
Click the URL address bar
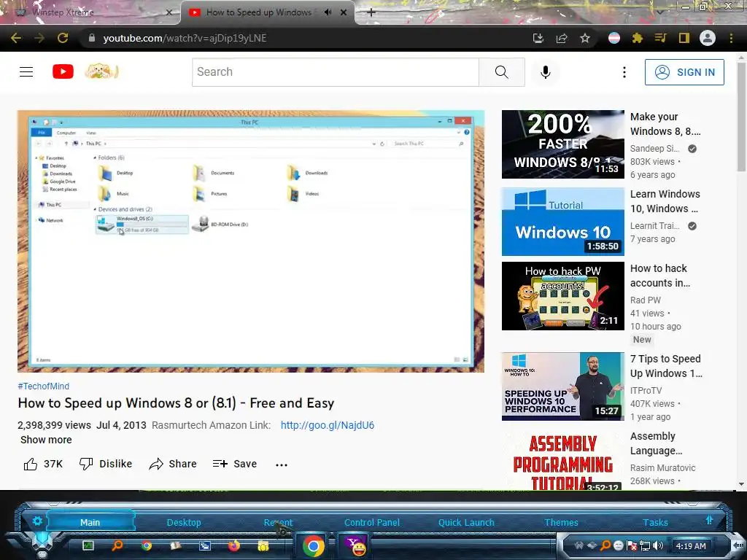(x=305, y=38)
